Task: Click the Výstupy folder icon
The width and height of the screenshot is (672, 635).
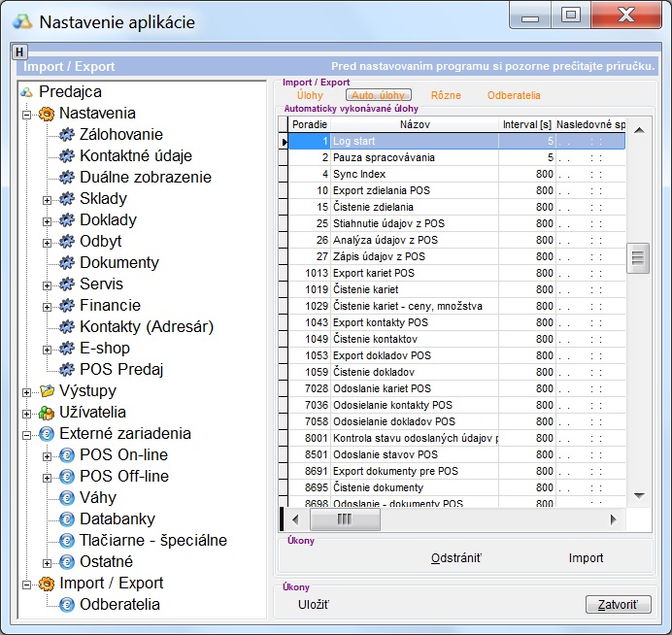Action: point(46,391)
